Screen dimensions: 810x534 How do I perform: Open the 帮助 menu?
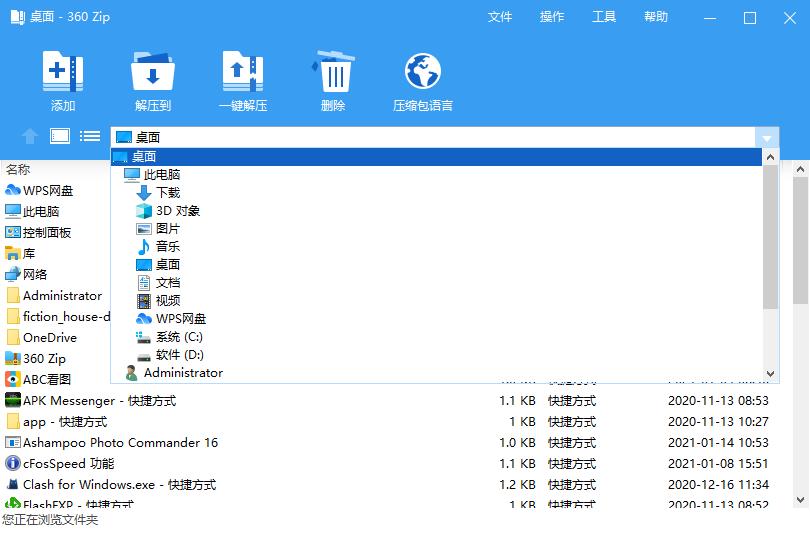click(656, 17)
